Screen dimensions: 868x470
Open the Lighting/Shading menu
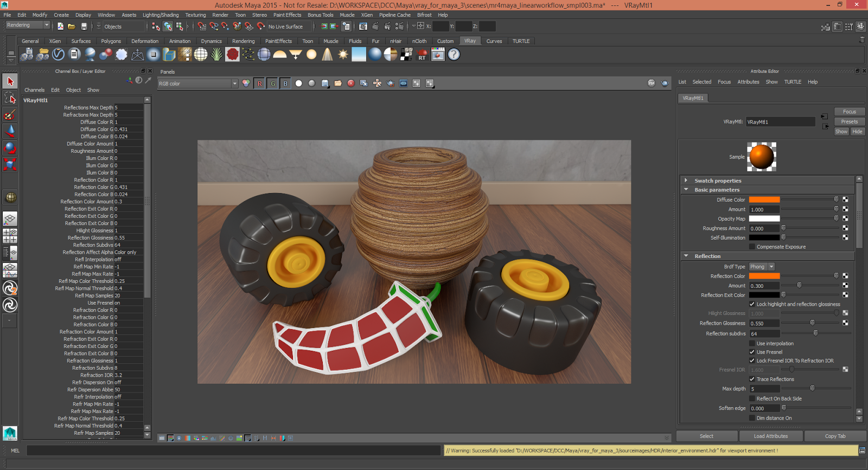click(x=161, y=15)
